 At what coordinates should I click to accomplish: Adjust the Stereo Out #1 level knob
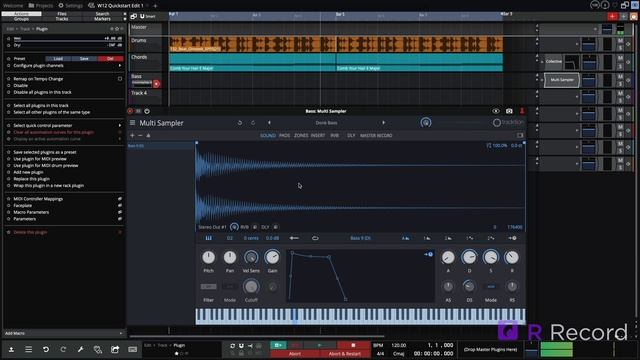pos(234,227)
